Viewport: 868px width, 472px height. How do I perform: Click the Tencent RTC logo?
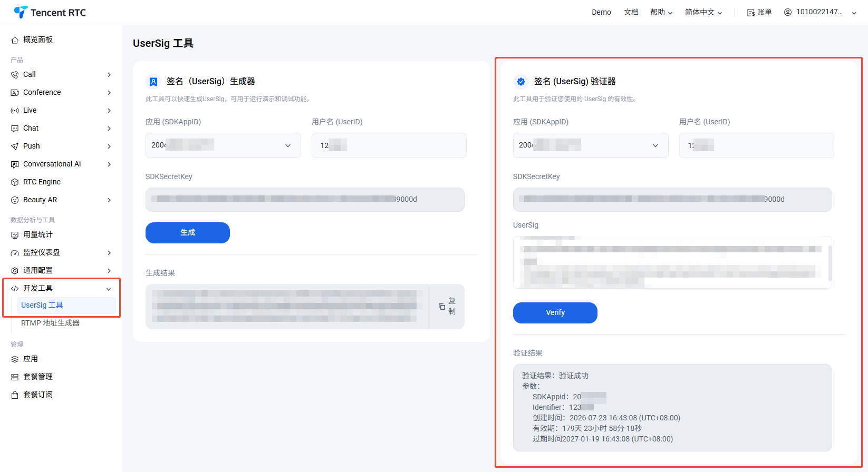point(50,12)
